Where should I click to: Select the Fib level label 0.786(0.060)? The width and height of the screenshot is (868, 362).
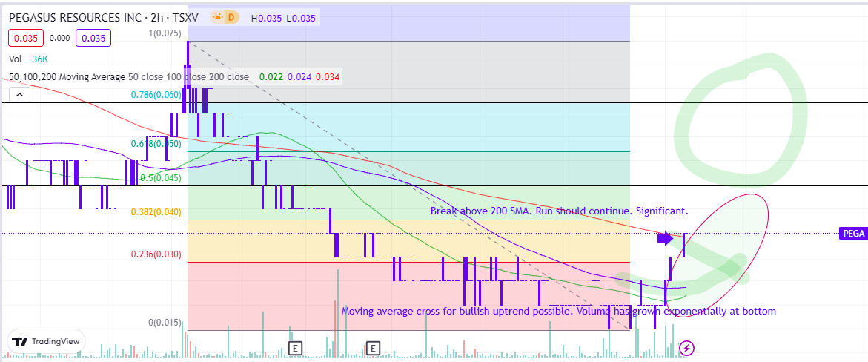(x=156, y=95)
